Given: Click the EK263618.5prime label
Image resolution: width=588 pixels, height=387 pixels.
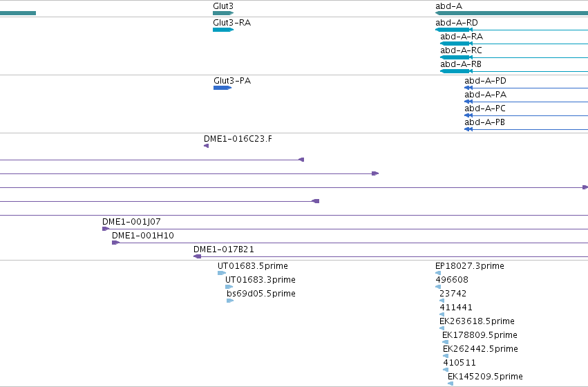Looking at the screenshot, I should (477, 321).
